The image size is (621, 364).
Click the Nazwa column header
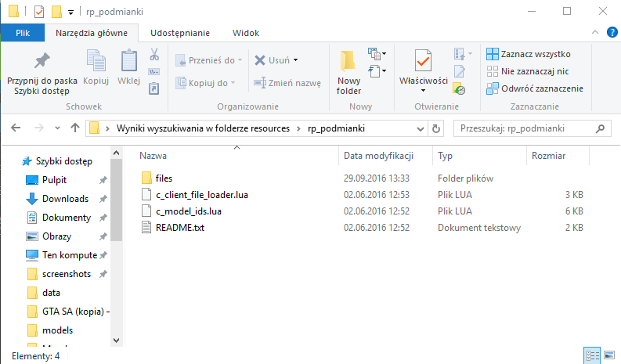pos(153,156)
